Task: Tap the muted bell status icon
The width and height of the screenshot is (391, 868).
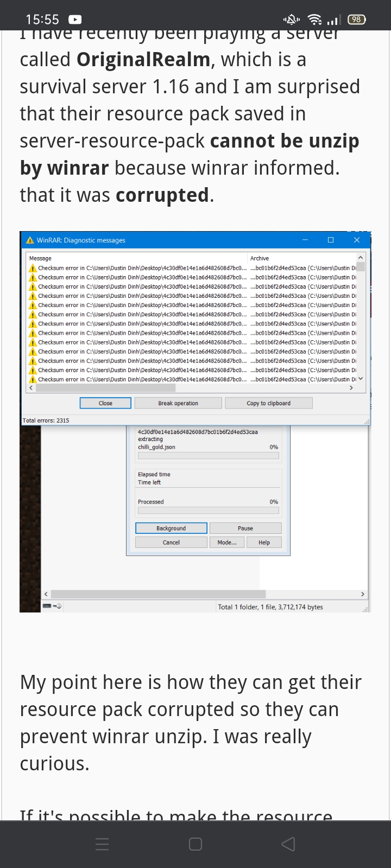Action: pos(292,20)
